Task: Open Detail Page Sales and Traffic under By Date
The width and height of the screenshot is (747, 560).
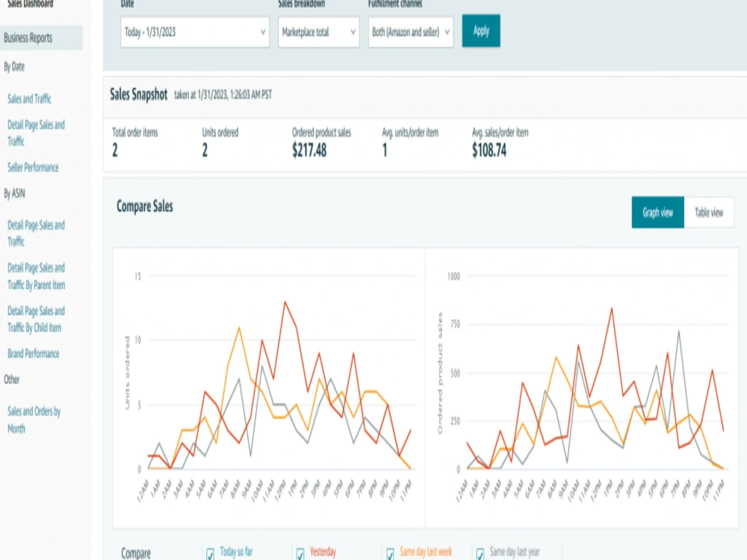Action: (36, 133)
